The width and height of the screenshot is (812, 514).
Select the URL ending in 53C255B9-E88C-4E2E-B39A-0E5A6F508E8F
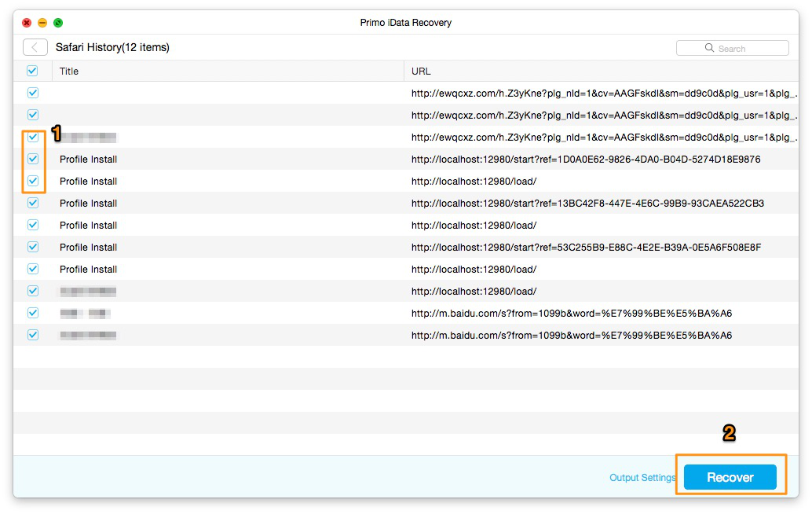tap(586, 247)
